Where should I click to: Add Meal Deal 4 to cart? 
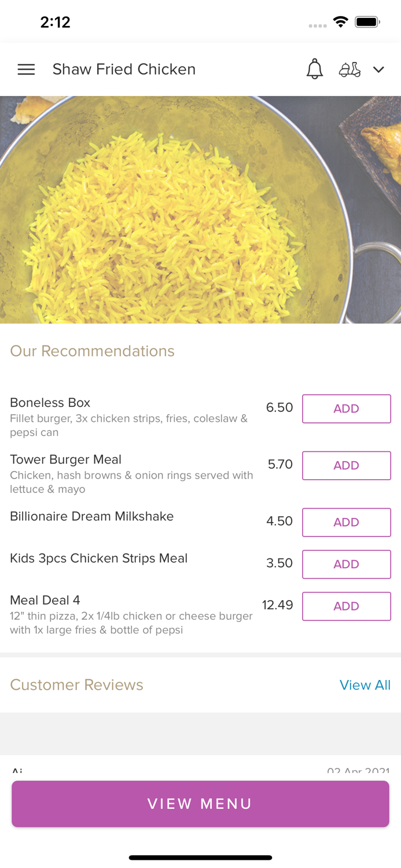(x=346, y=606)
